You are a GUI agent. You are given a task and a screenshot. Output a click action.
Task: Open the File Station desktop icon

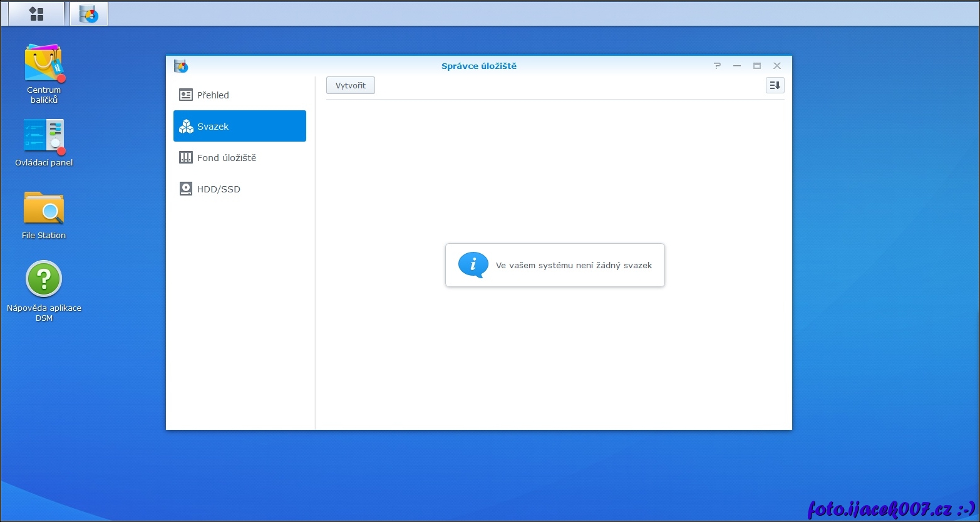coord(44,208)
